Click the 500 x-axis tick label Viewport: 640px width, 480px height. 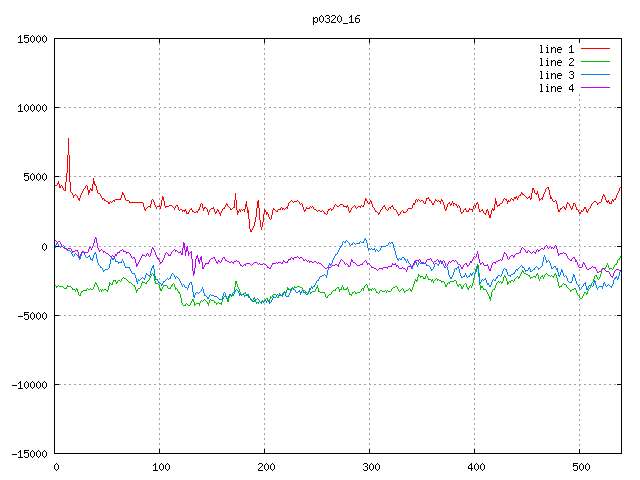click(x=579, y=467)
